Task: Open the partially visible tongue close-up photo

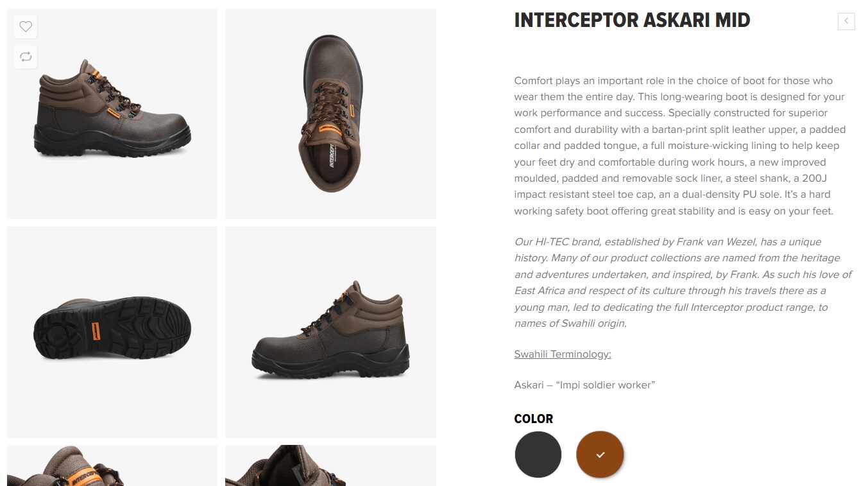Action: point(112,466)
